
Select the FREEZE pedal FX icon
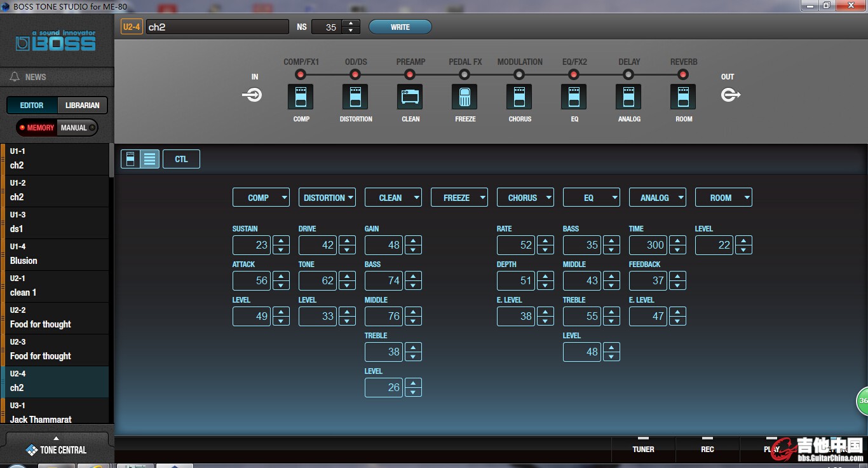pyautogui.click(x=465, y=97)
